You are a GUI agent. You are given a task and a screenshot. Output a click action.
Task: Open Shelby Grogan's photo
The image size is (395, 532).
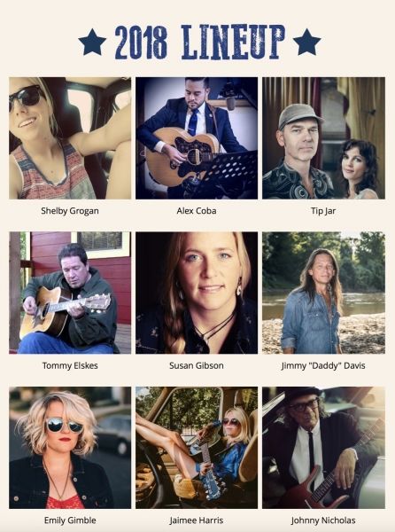(x=70, y=138)
